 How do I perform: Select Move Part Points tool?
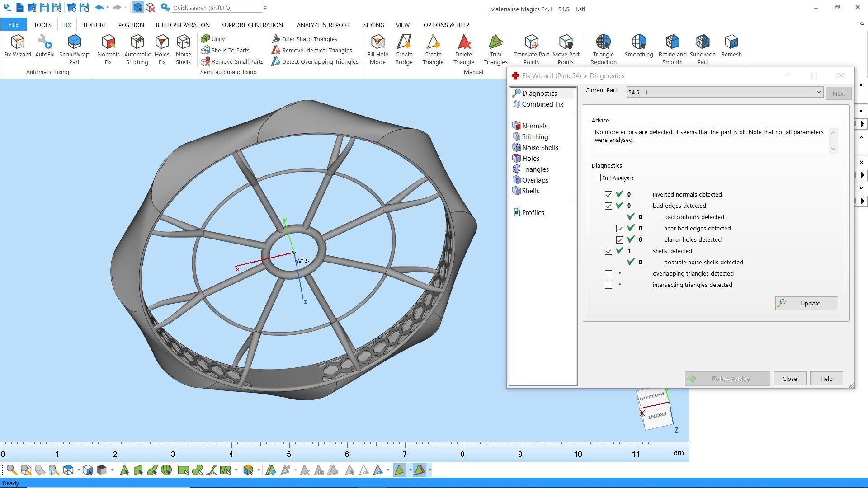(x=566, y=50)
